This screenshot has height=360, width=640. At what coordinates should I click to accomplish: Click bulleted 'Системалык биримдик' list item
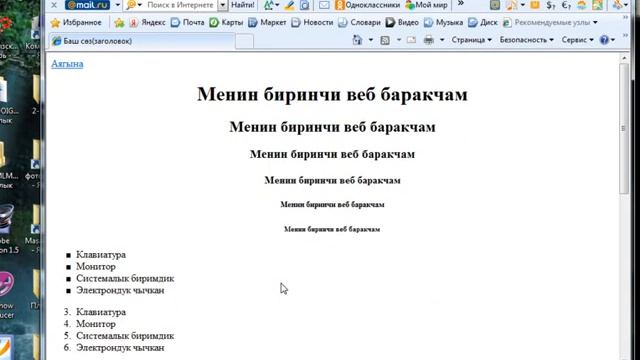(125, 278)
